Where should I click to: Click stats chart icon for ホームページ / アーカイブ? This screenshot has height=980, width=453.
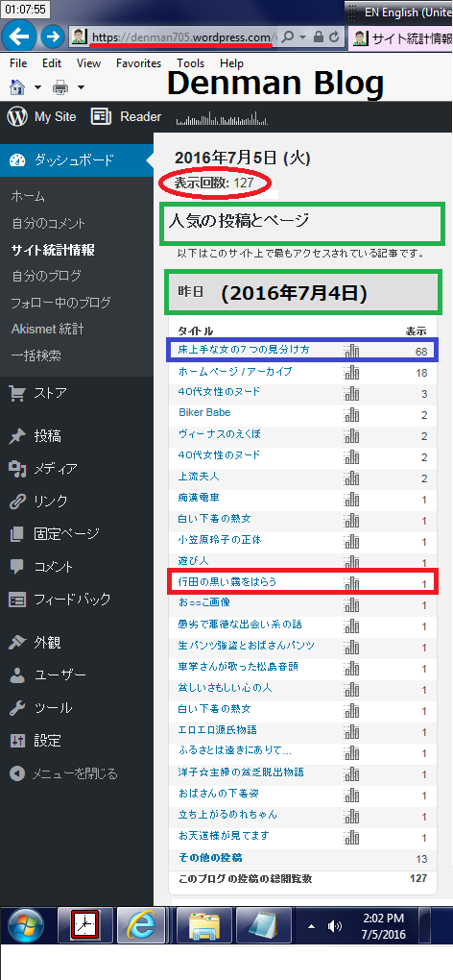(x=352, y=372)
